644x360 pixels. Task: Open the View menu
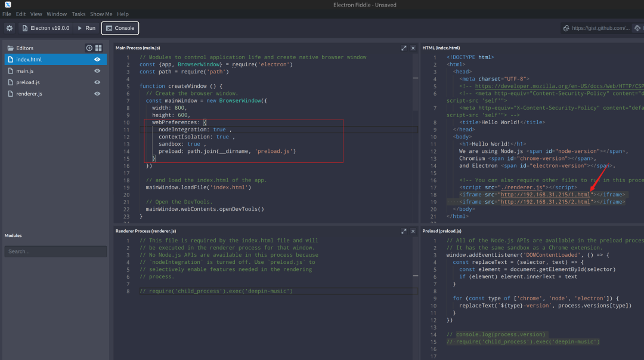[36, 14]
